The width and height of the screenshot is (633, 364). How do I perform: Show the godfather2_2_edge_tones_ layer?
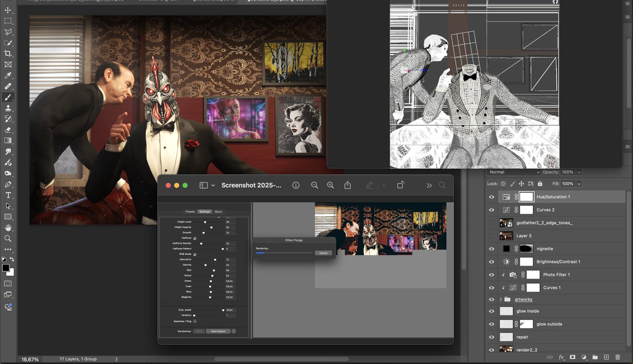click(x=492, y=223)
